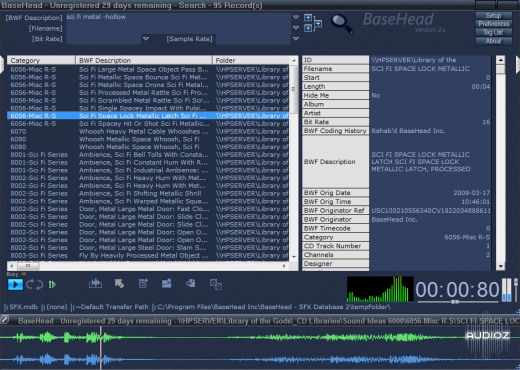Open the Setup menu button
This screenshot has width=520, height=370.
[x=493, y=16]
